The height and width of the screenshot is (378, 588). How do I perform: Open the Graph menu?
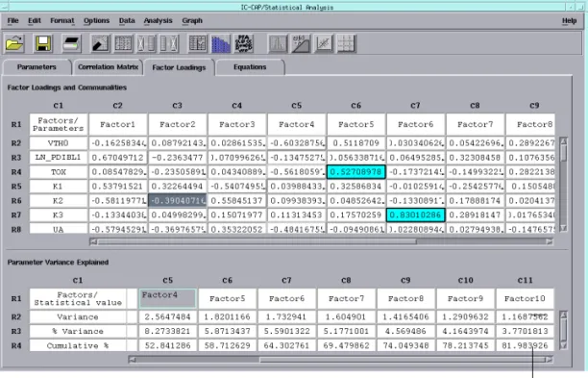pos(192,20)
